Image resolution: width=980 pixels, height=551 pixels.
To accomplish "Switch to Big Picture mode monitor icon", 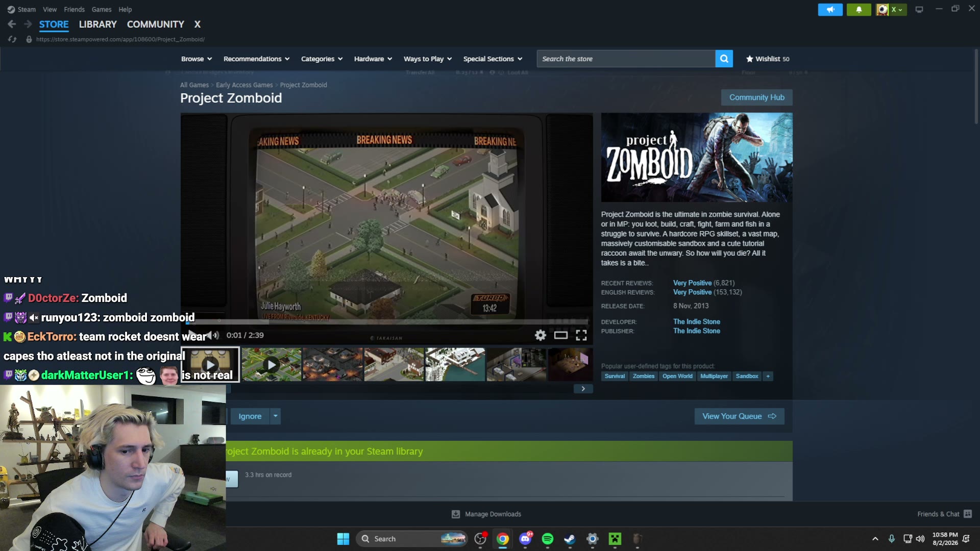I will point(919,10).
